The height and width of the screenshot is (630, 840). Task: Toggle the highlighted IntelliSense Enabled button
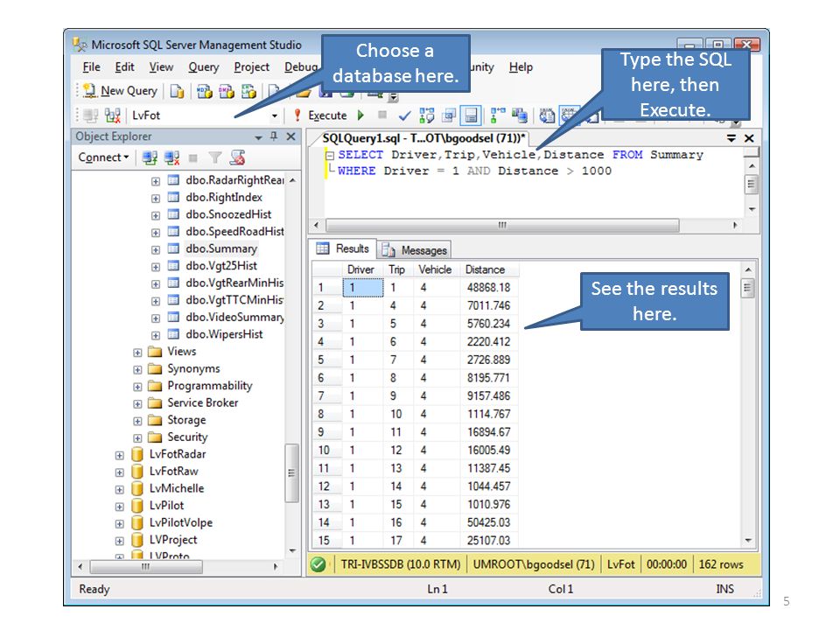click(x=471, y=115)
